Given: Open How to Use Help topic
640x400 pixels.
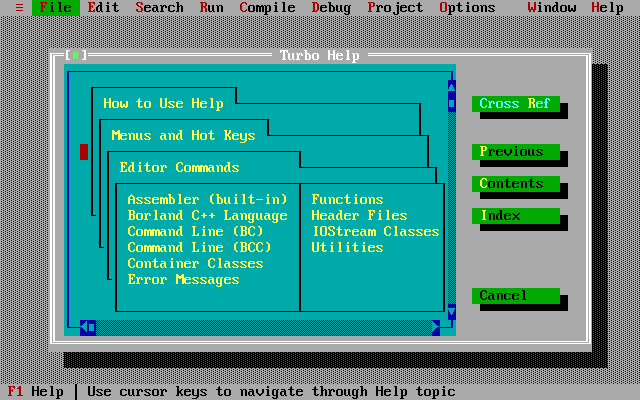Looking at the screenshot, I should (163, 104).
